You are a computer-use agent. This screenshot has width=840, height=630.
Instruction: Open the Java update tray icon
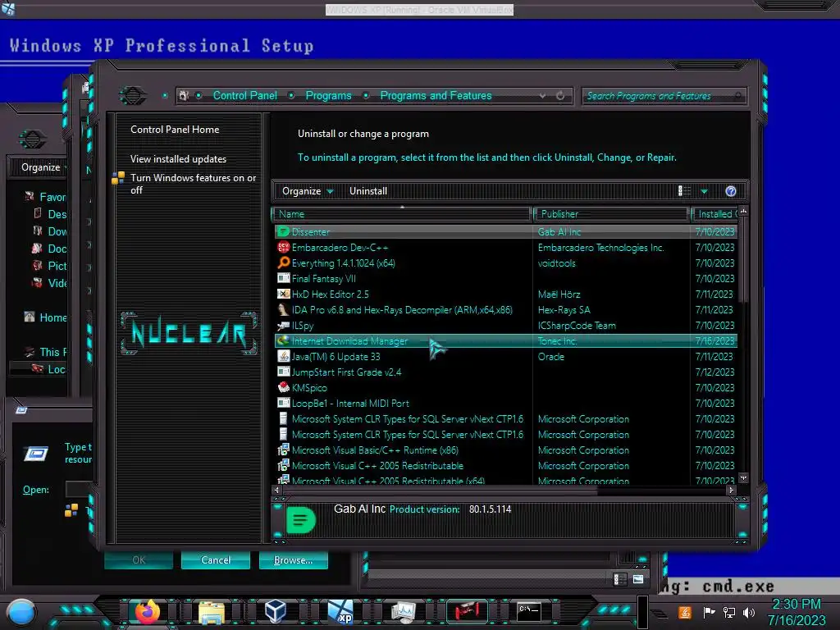click(685, 612)
